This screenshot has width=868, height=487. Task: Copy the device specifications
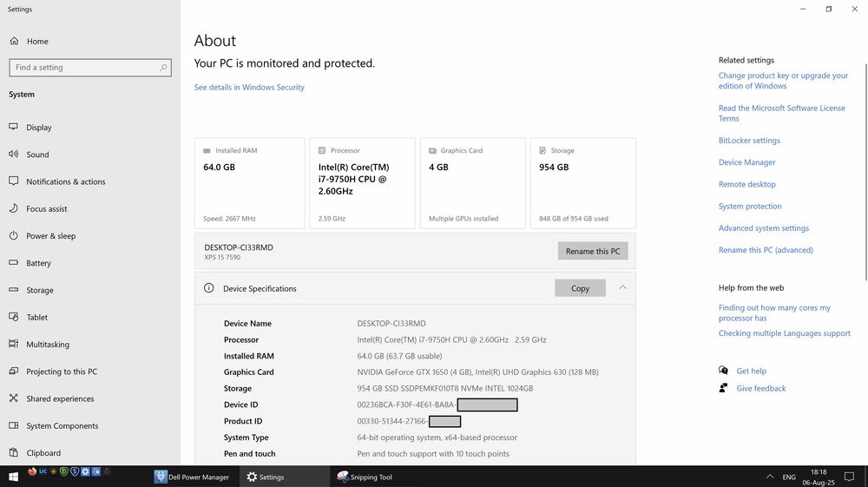click(580, 288)
